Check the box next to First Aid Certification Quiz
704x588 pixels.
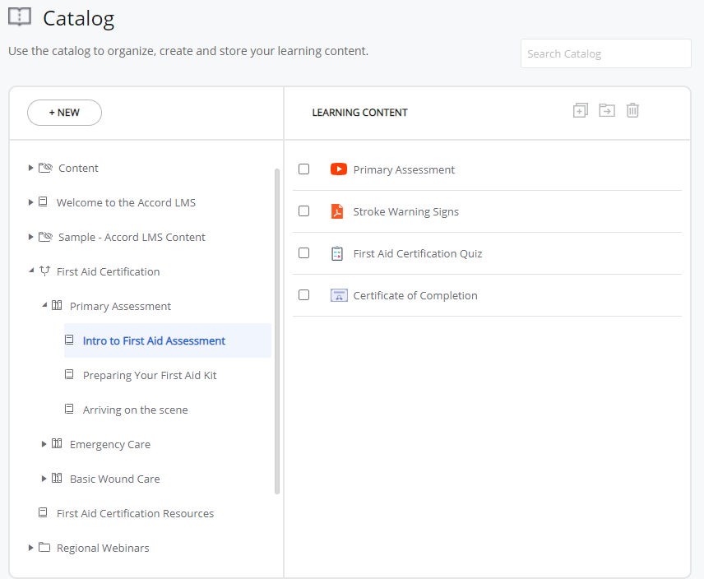click(x=303, y=252)
